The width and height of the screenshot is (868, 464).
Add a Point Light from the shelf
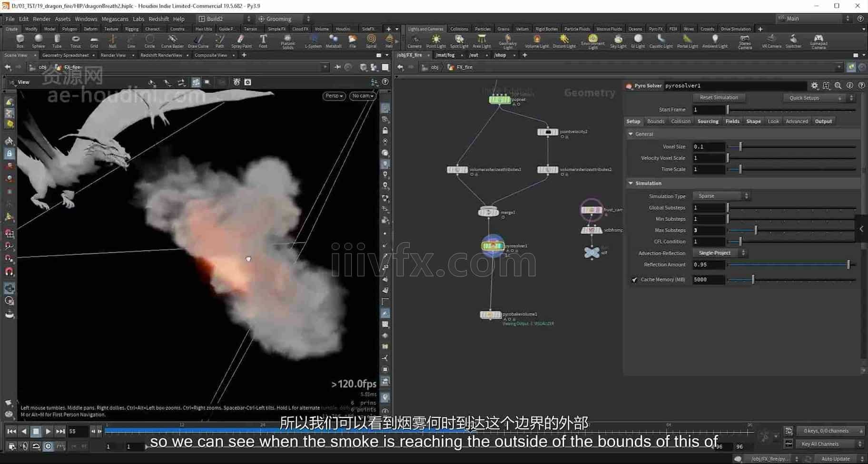436,41
